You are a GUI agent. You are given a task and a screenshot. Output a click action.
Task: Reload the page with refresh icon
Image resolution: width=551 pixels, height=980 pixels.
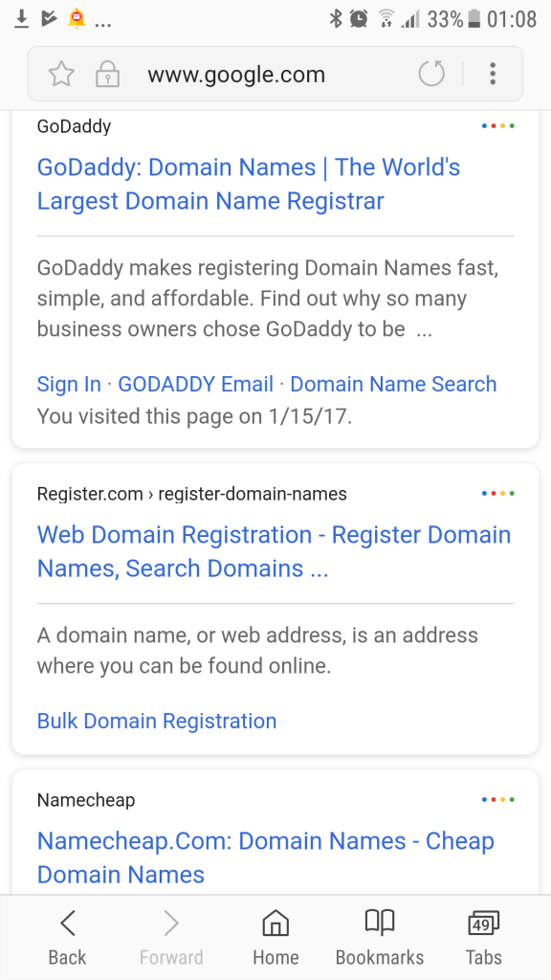point(431,74)
